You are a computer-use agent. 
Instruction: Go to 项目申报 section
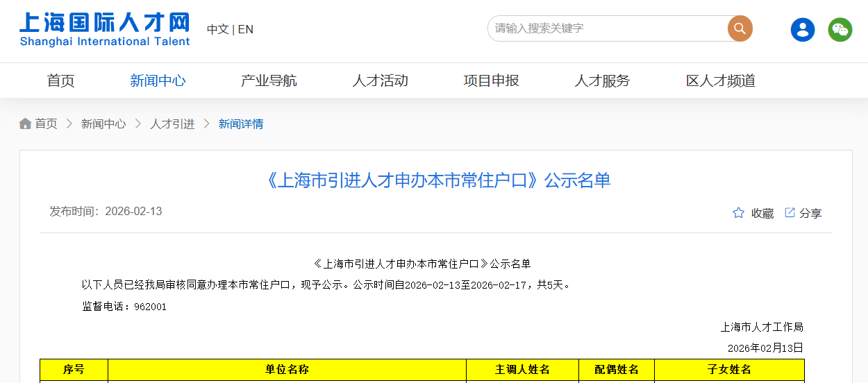pyautogui.click(x=491, y=80)
